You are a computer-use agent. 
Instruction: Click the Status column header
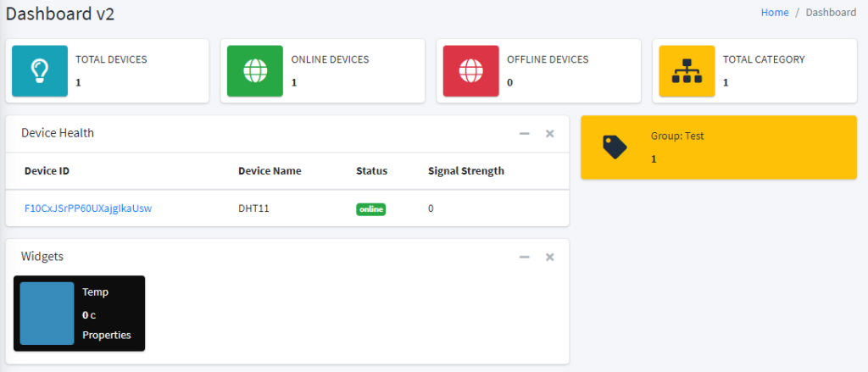[x=371, y=171]
